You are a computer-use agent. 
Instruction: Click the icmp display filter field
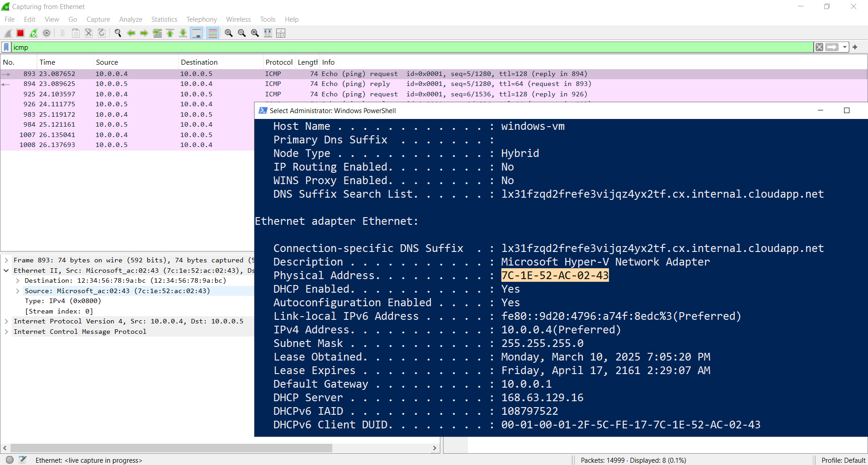point(412,47)
